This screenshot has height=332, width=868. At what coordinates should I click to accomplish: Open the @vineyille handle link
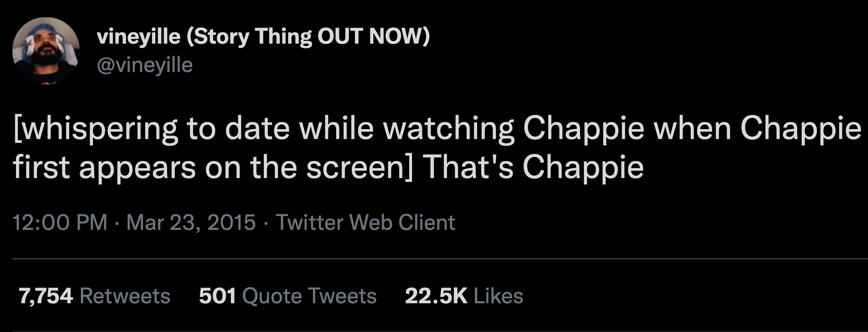tap(145, 65)
